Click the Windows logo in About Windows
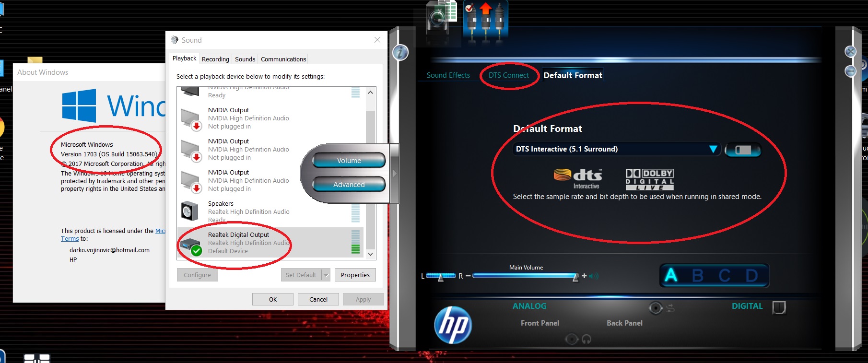 coord(79,105)
